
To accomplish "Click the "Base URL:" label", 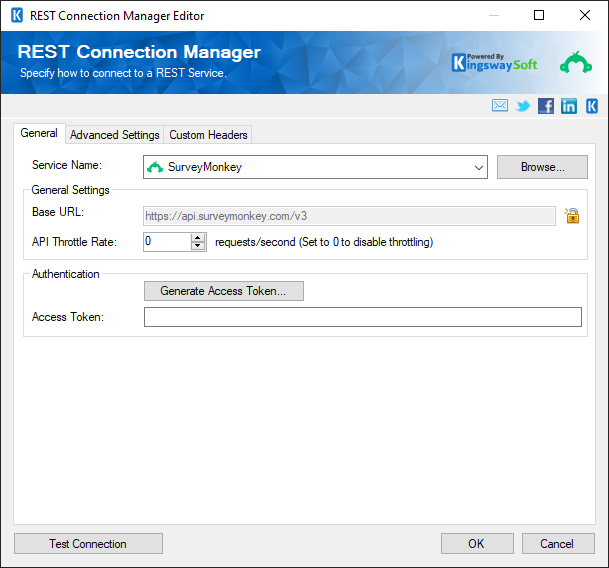I will coord(58,212).
